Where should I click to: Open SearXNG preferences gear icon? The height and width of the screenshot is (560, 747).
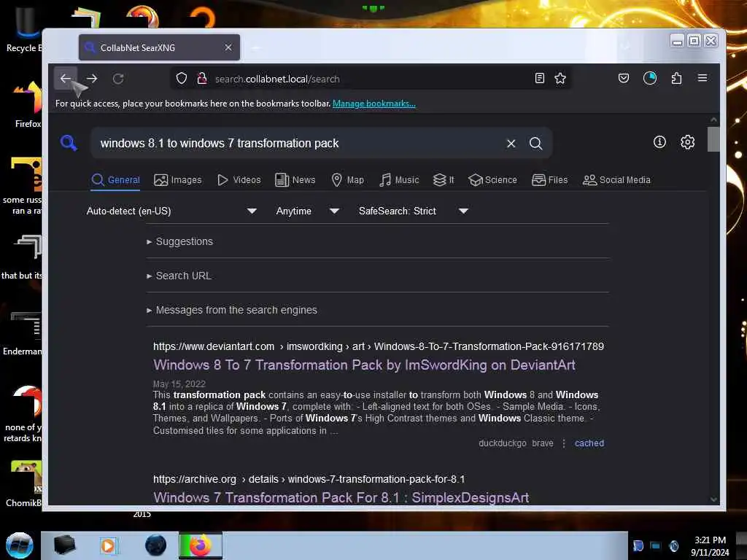coord(687,142)
